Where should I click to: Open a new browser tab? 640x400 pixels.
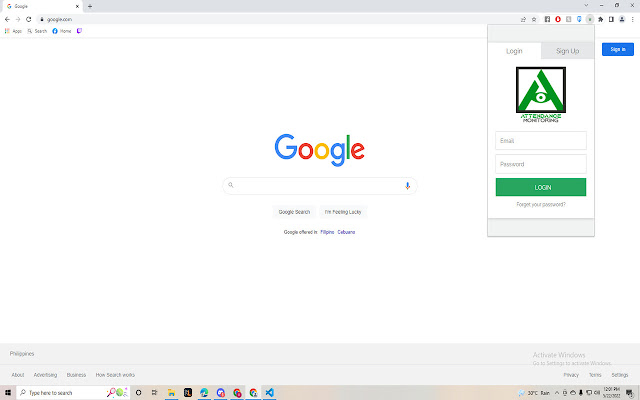pos(90,6)
